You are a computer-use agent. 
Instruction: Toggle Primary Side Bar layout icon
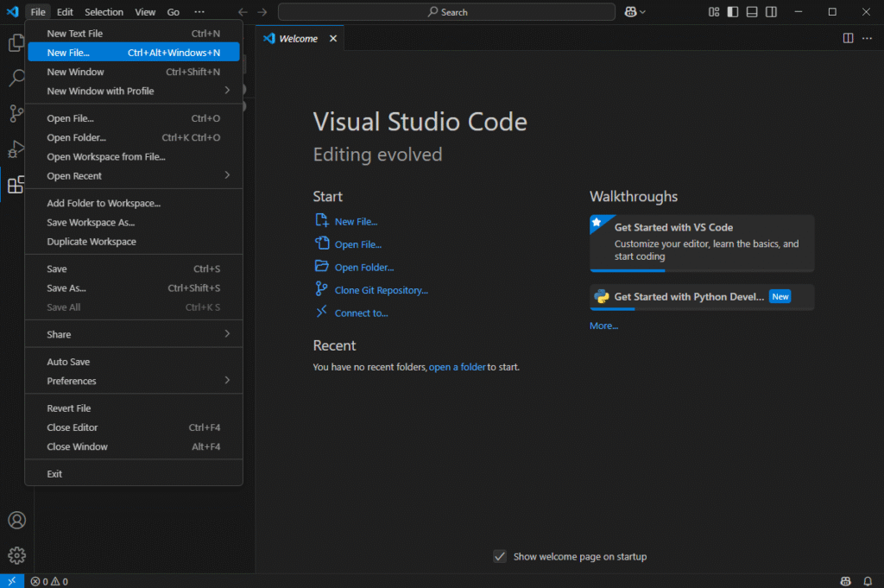point(733,12)
